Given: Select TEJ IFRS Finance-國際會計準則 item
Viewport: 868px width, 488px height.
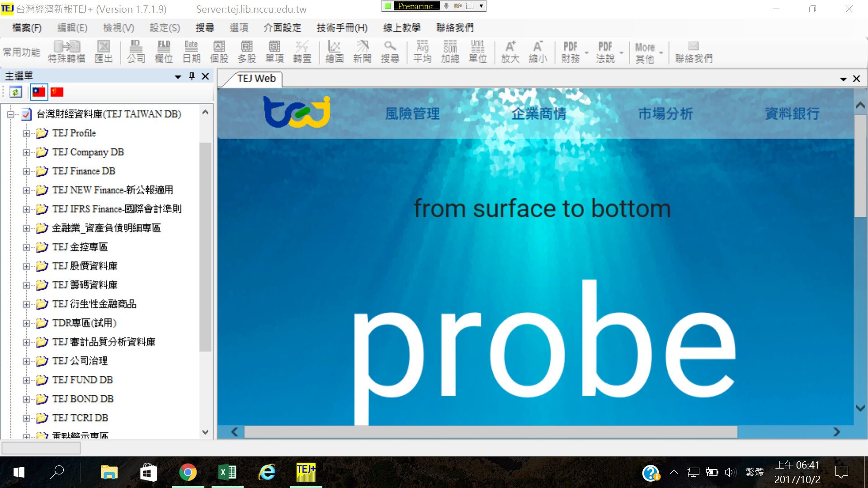Looking at the screenshot, I should point(117,209).
